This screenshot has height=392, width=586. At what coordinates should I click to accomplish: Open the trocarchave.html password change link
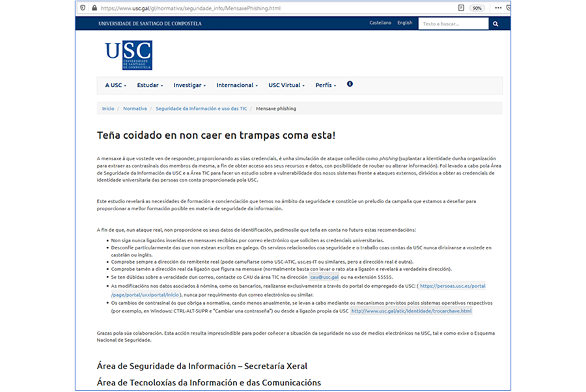(410, 311)
